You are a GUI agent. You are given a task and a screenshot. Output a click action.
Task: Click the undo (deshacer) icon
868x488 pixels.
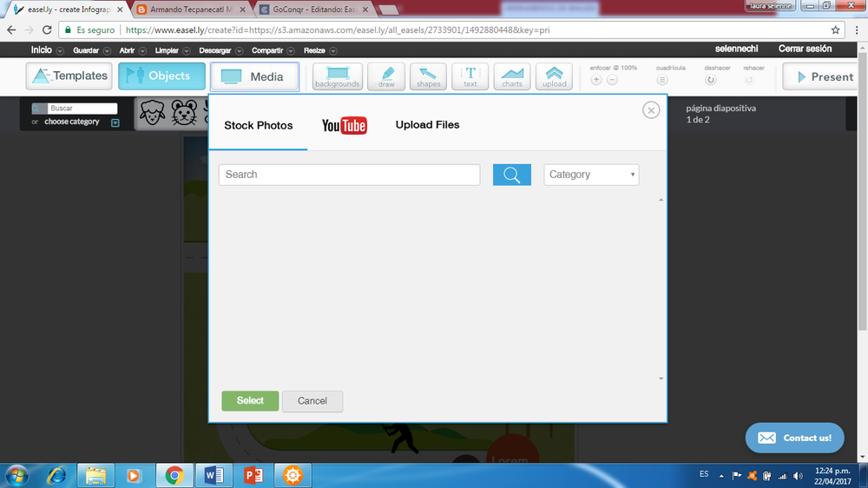coord(710,80)
